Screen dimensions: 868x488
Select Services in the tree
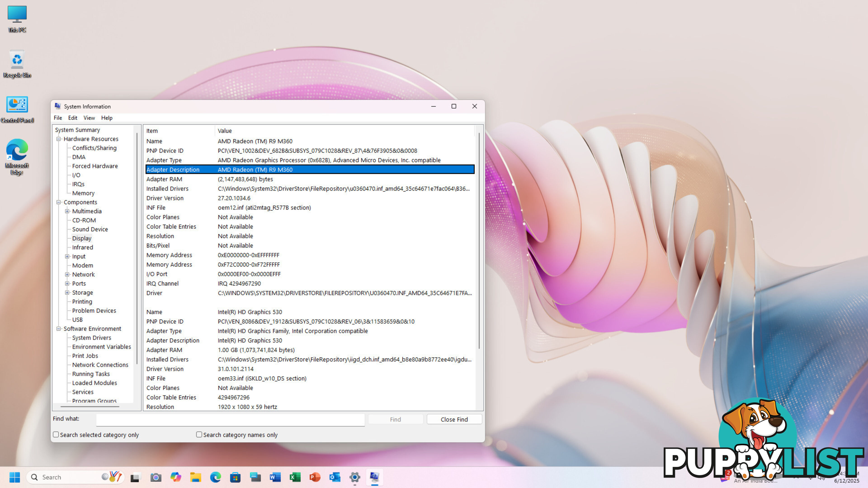pyautogui.click(x=83, y=392)
